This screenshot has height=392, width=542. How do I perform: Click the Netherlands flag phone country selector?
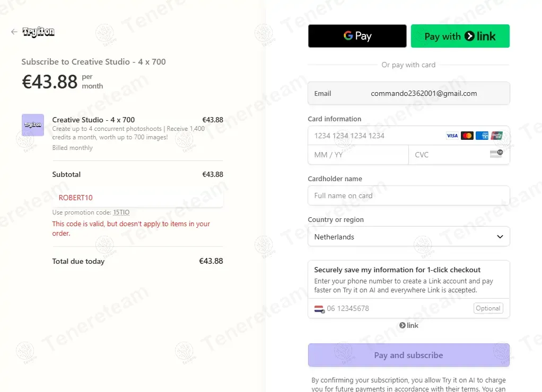point(319,308)
